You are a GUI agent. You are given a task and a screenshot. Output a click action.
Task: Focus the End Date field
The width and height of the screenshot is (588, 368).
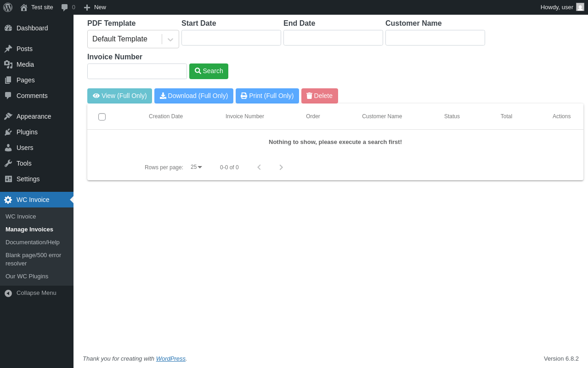pyautogui.click(x=333, y=38)
